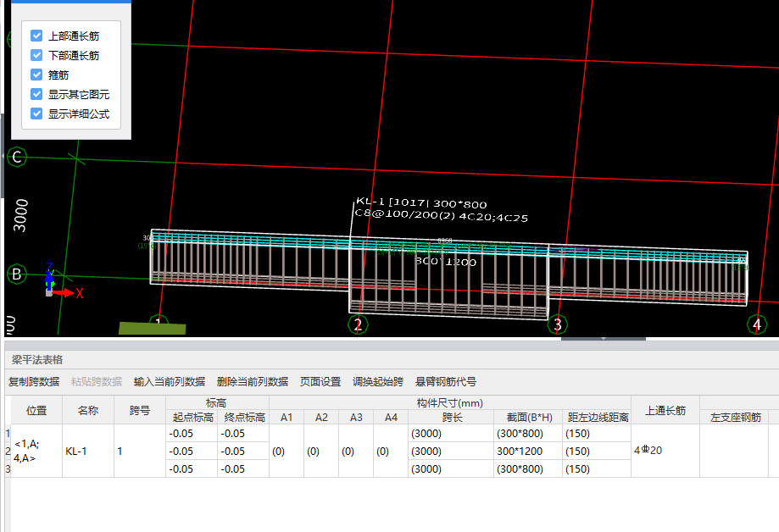The height and width of the screenshot is (532, 779).
Task: Select the <1,A;4,A> position cell
Action: click(36, 451)
